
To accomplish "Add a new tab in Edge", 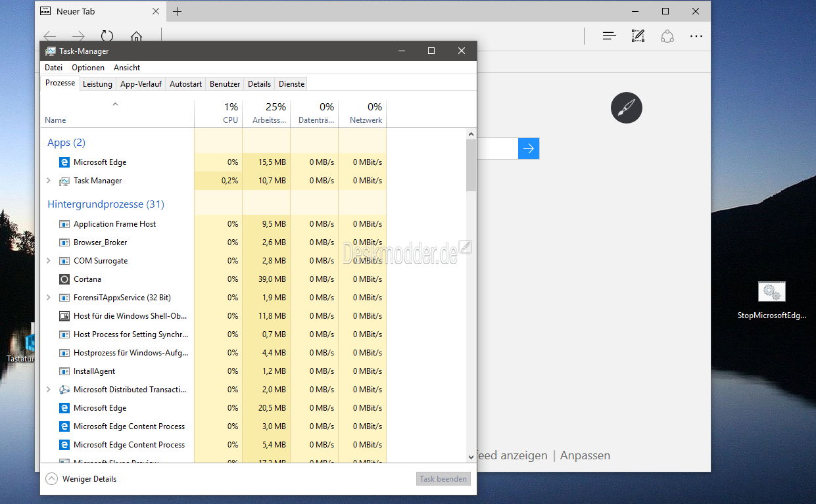I will point(178,11).
